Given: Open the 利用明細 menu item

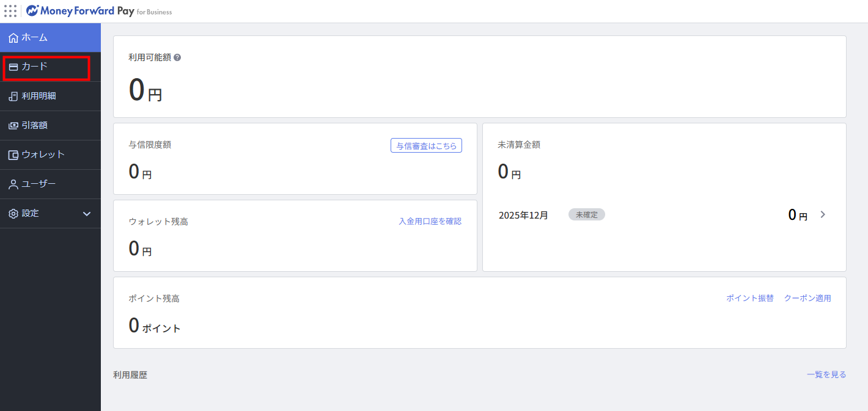Looking at the screenshot, I should (39, 96).
